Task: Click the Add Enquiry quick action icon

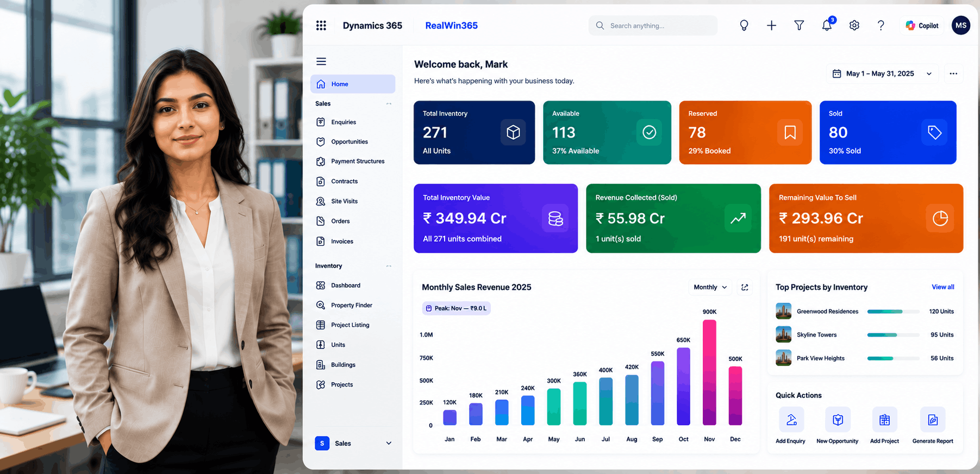Action: point(791,420)
